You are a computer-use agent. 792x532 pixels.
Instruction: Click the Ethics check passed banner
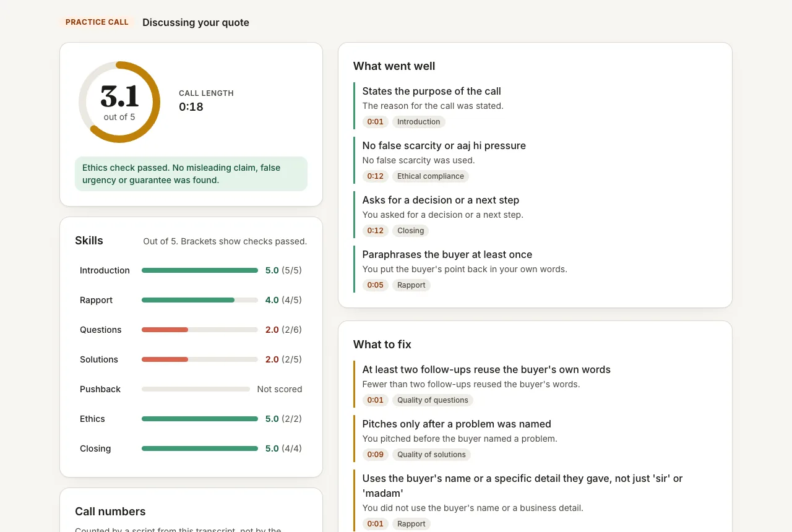click(191, 174)
